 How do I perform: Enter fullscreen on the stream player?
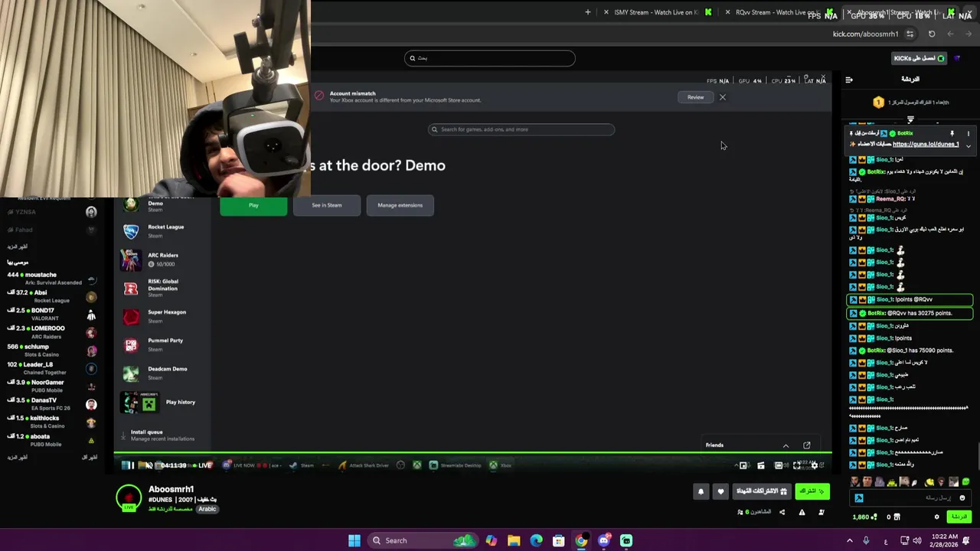tap(797, 465)
